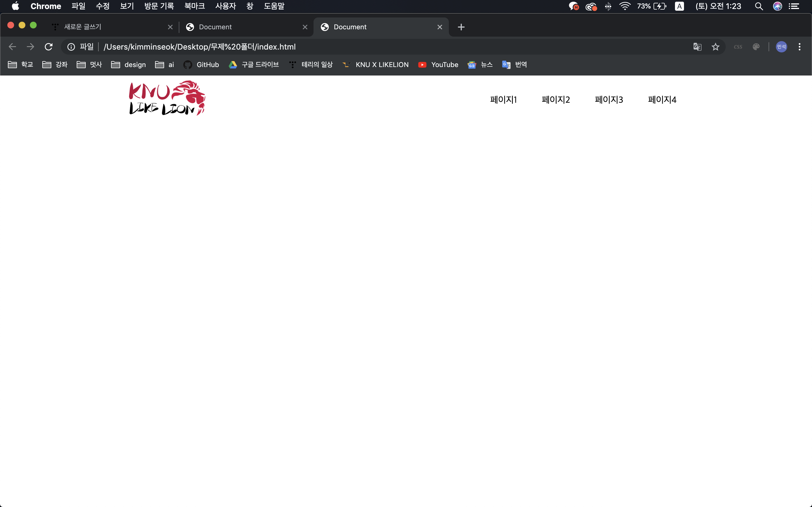
Task: View site information icon in address bar
Action: coord(71,46)
